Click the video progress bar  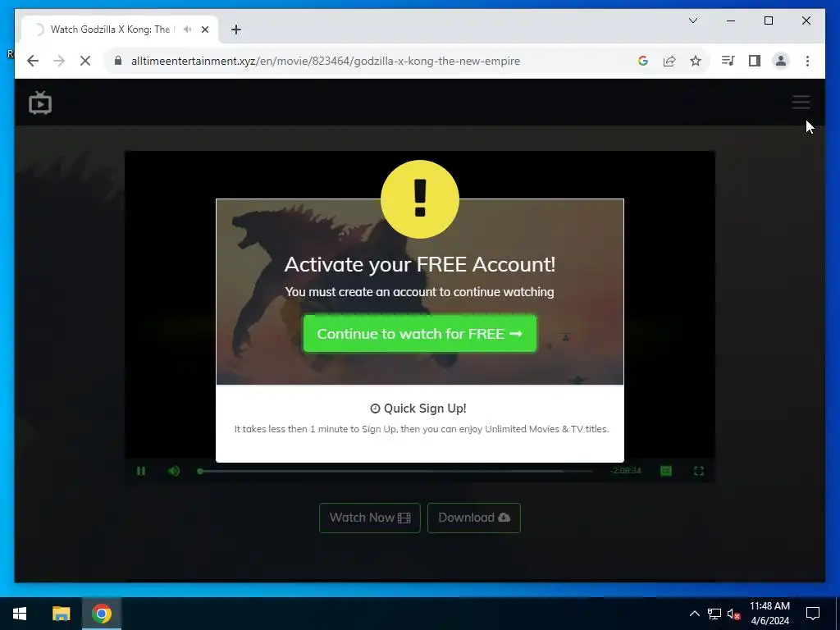(x=395, y=471)
